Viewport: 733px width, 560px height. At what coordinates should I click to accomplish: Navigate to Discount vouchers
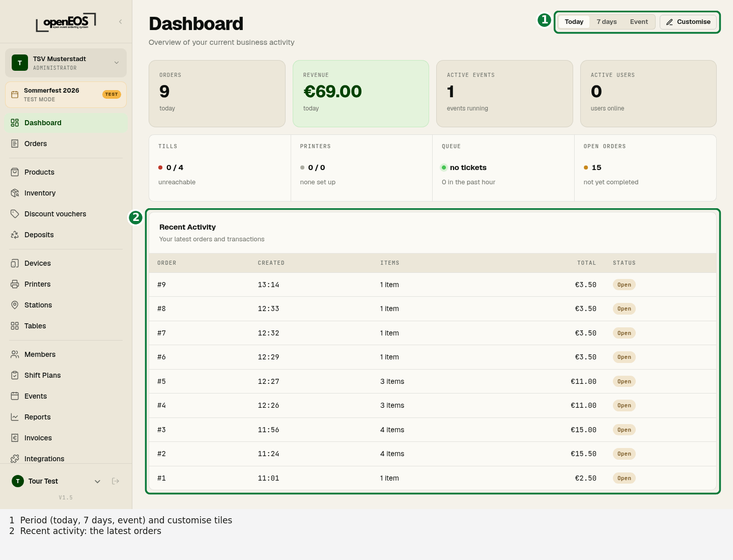66,214
